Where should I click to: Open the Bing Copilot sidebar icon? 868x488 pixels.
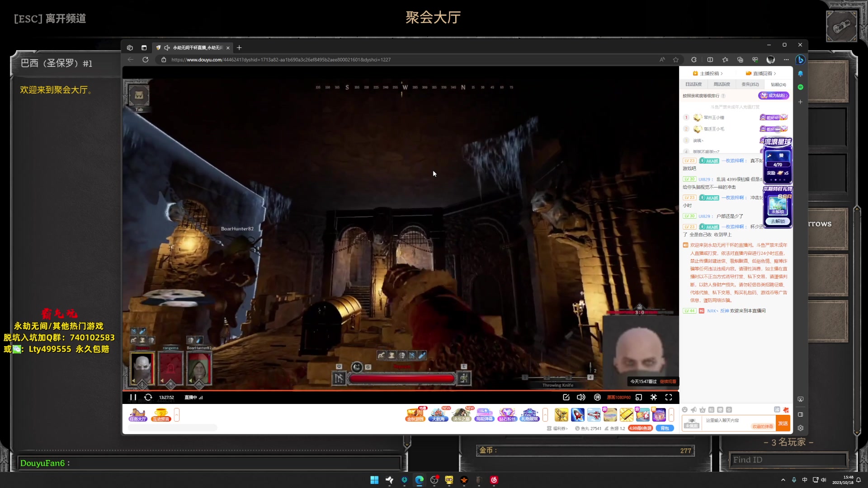[x=800, y=60]
